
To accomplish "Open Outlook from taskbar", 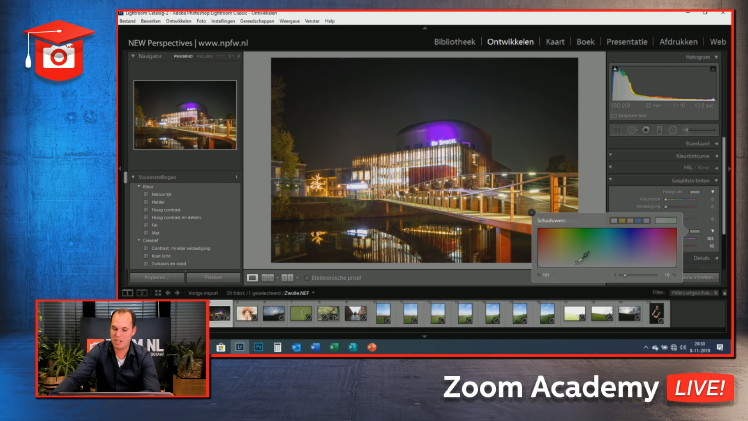I will point(296,347).
